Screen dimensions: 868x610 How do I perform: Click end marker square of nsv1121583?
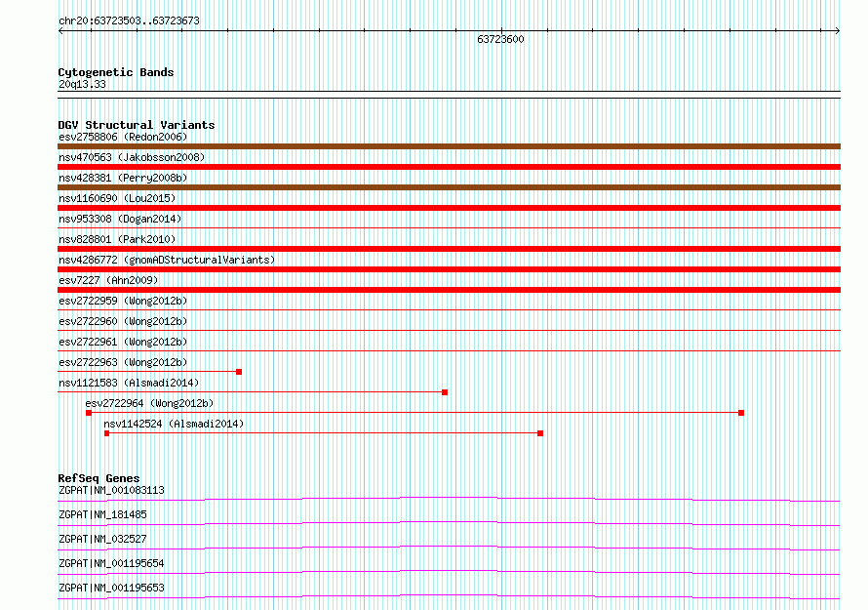tap(445, 392)
